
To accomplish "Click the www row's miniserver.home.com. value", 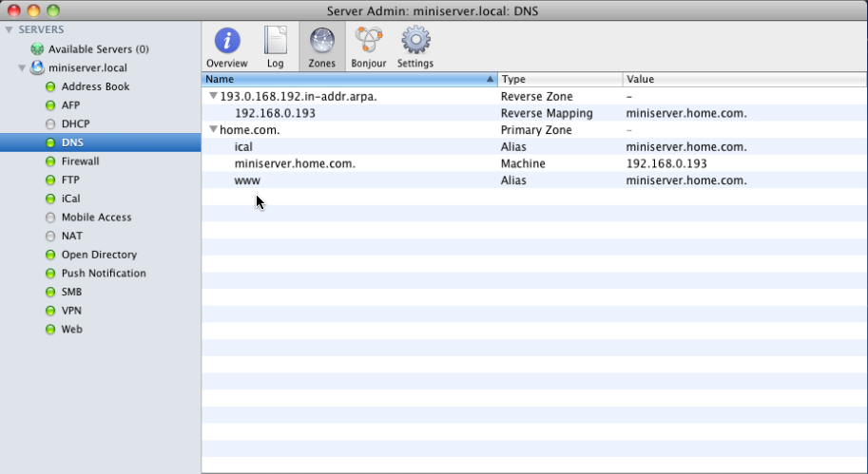I will (685, 180).
